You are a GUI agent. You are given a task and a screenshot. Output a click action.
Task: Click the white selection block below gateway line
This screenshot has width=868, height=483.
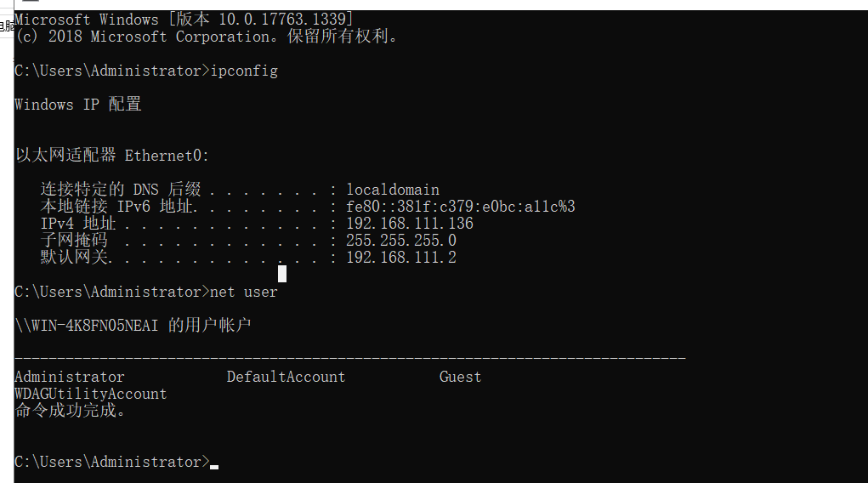tap(282, 274)
